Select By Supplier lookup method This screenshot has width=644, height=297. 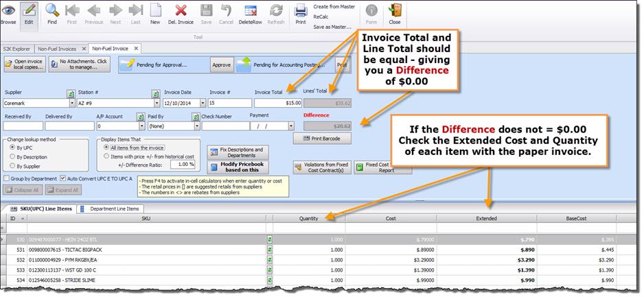[12, 165]
